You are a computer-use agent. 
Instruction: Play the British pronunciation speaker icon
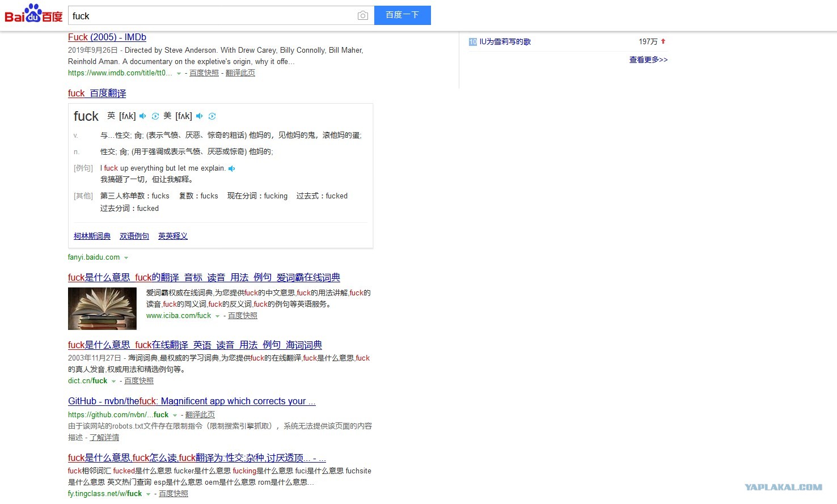[143, 116]
